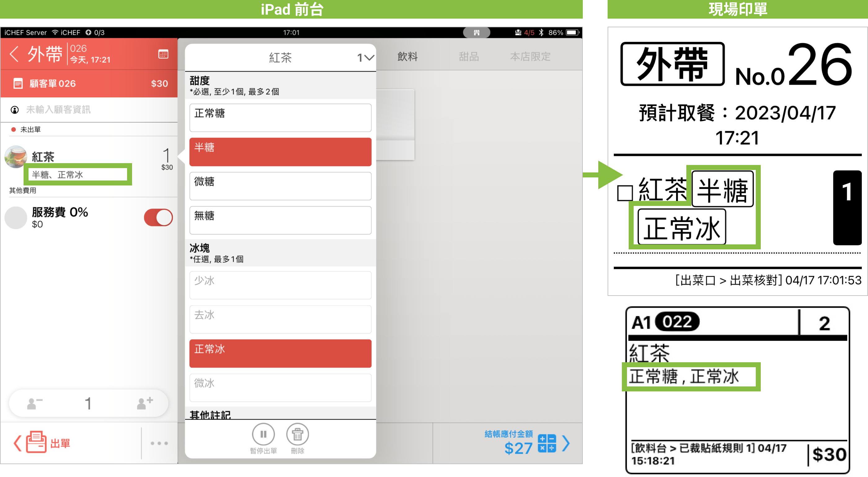The image size is (868, 477).
Task: Open the calendar icon in order header
Action: (163, 54)
